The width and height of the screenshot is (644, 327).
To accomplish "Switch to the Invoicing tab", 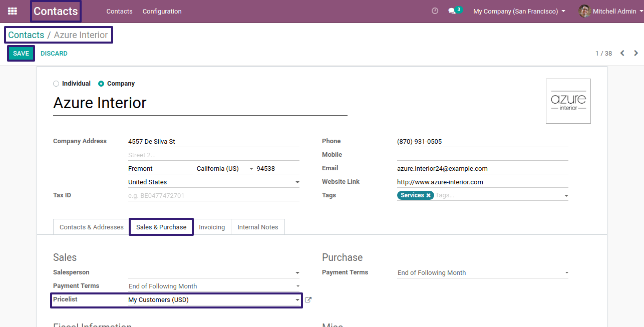I will pyautogui.click(x=212, y=227).
